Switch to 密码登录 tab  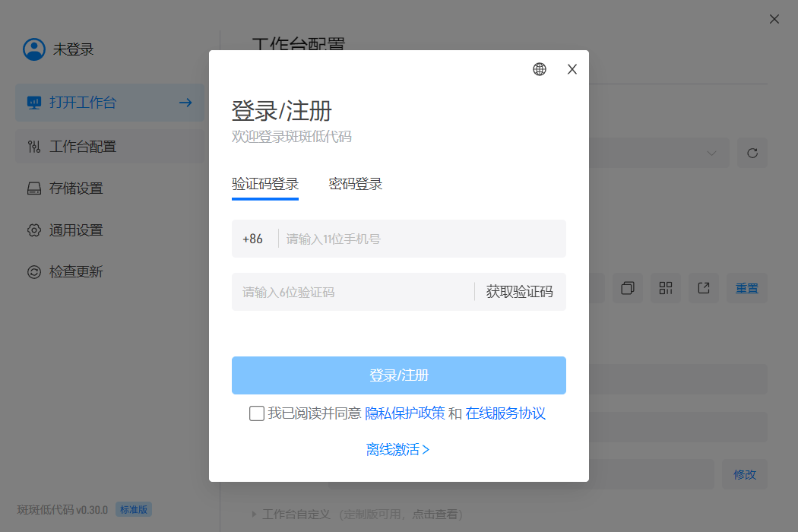(x=355, y=184)
